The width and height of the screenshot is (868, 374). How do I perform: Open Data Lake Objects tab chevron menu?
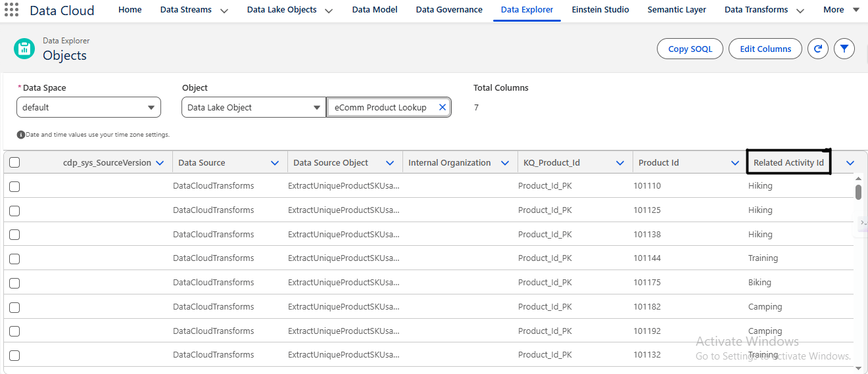pos(329,11)
